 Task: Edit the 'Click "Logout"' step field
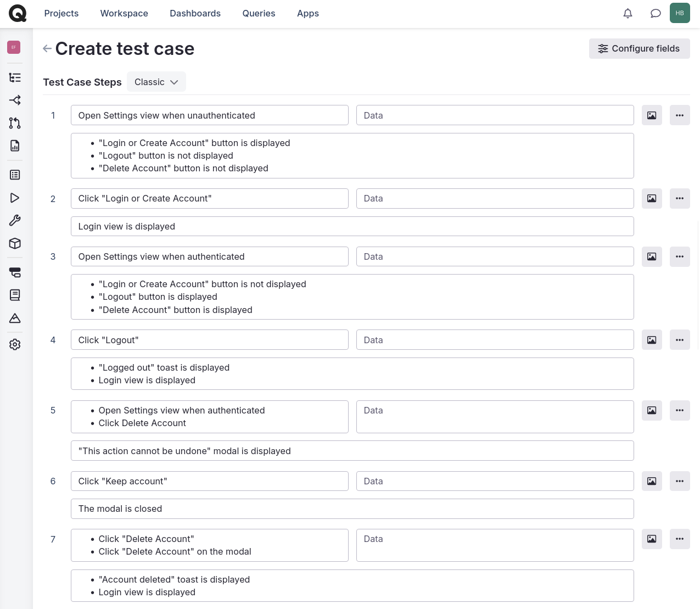coord(209,340)
